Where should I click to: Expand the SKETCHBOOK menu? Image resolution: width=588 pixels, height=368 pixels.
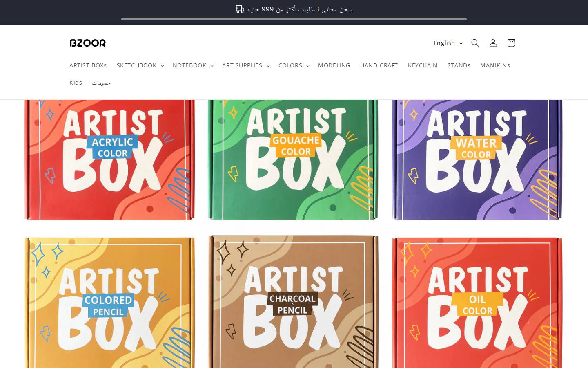(x=140, y=65)
